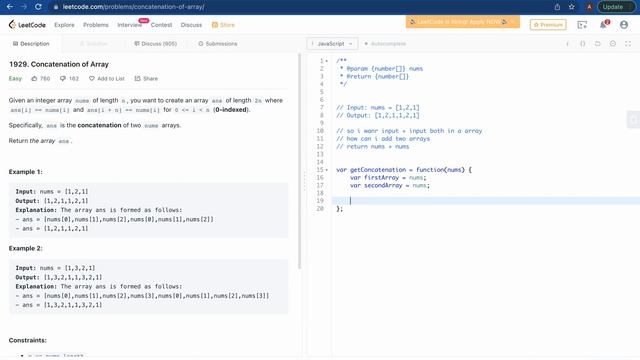Click 'var getConcatenation = function(nums) {' line
The height and width of the screenshot is (360, 640).
pyautogui.click(x=404, y=170)
